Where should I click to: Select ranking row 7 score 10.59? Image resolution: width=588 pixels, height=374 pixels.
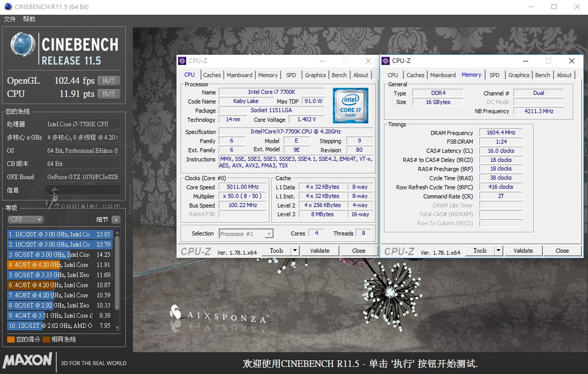pyautogui.click(x=60, y=295)
